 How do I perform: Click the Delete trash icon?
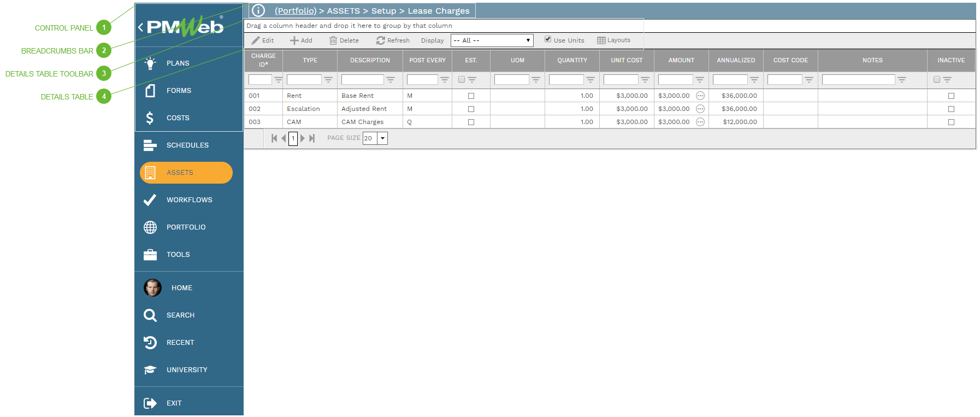click(333, 40)
